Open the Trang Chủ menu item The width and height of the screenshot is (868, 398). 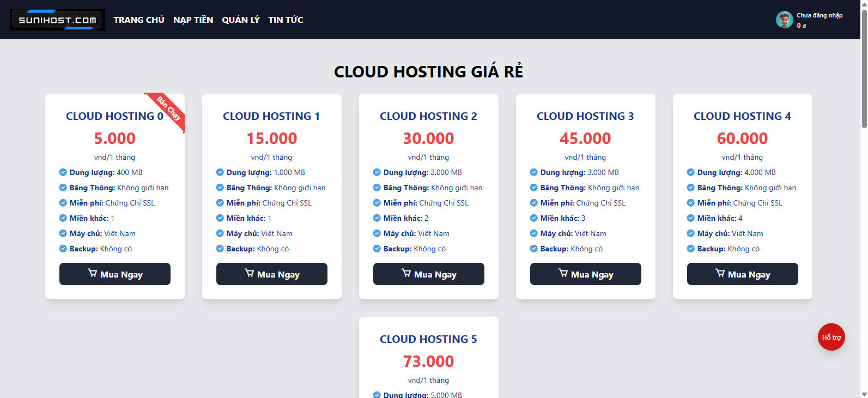click(139, 20)
